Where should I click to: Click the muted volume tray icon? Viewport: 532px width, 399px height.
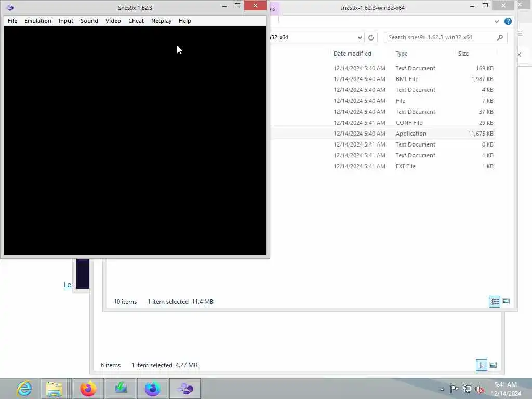480,389
